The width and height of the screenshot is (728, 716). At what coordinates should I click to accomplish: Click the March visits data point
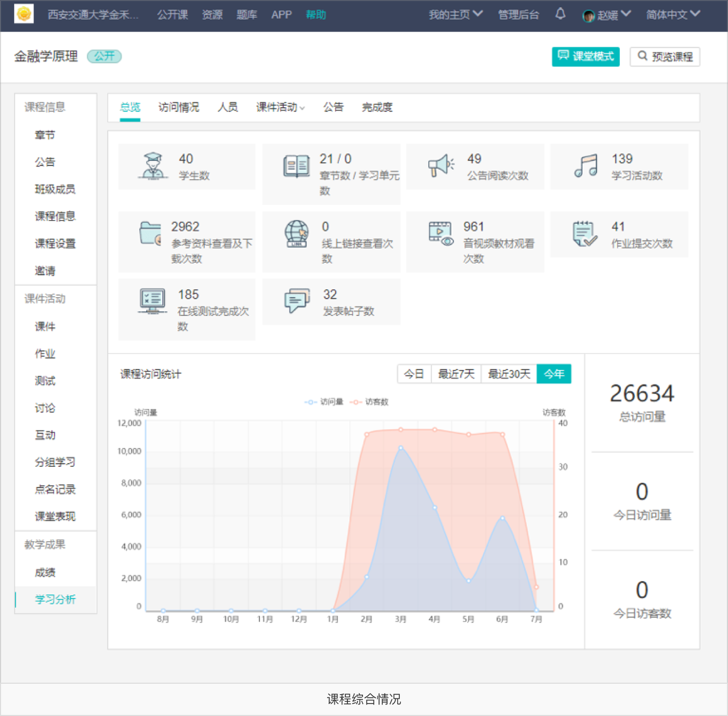coord(400,448)
